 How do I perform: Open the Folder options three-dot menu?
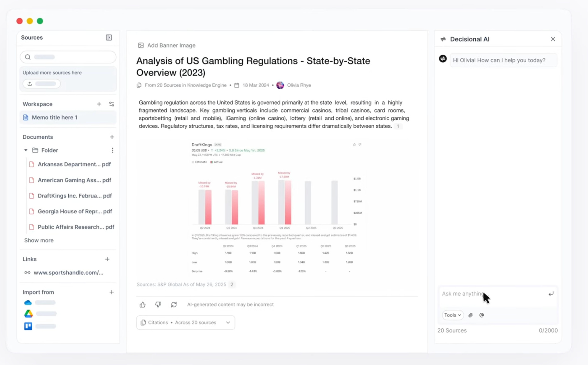113,150
